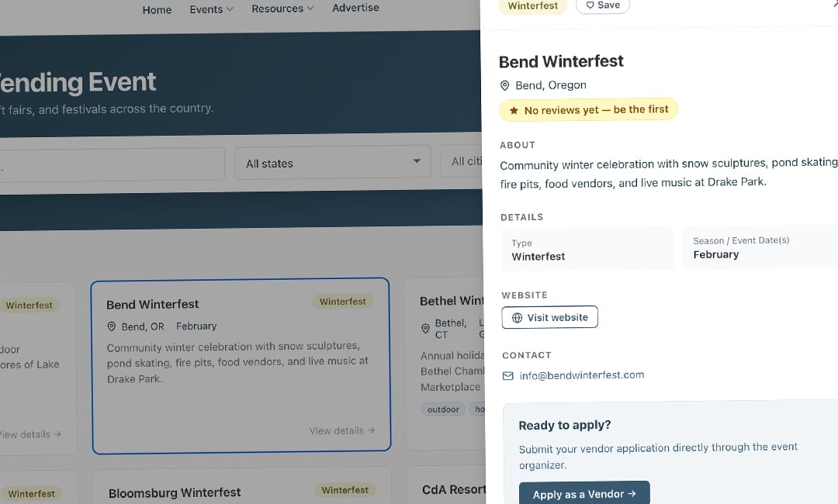Open the Bloomsburg Winterfest card
The width and height of the screenshot is (838, 504).
pos(241,487)
